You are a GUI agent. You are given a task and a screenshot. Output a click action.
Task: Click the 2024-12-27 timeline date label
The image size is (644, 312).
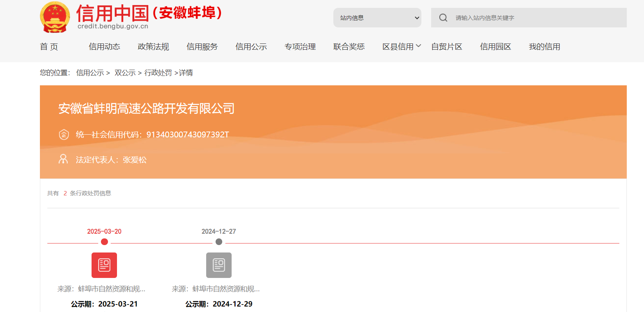coord(219,231)
